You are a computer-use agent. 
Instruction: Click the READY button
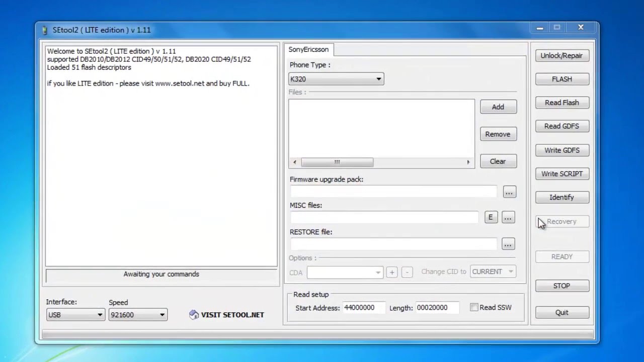click(561, 256)
